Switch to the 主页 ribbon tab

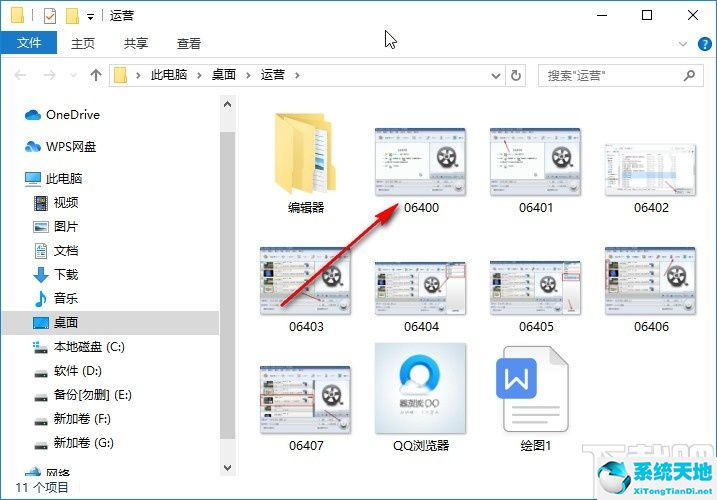(x=83, y=43)
